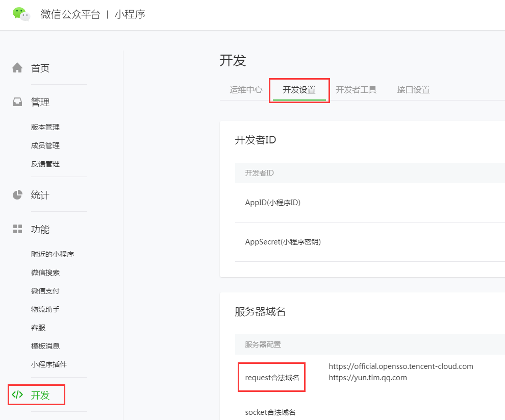Navigate to 微信搜索
Screen dimensions: 505x420
pyautogui.click(x=45, y=273)
